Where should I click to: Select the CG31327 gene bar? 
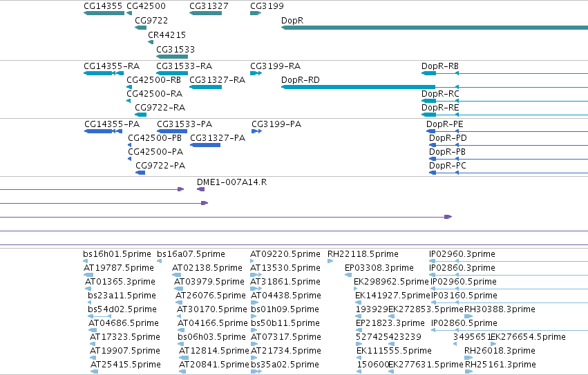[205, 13]
